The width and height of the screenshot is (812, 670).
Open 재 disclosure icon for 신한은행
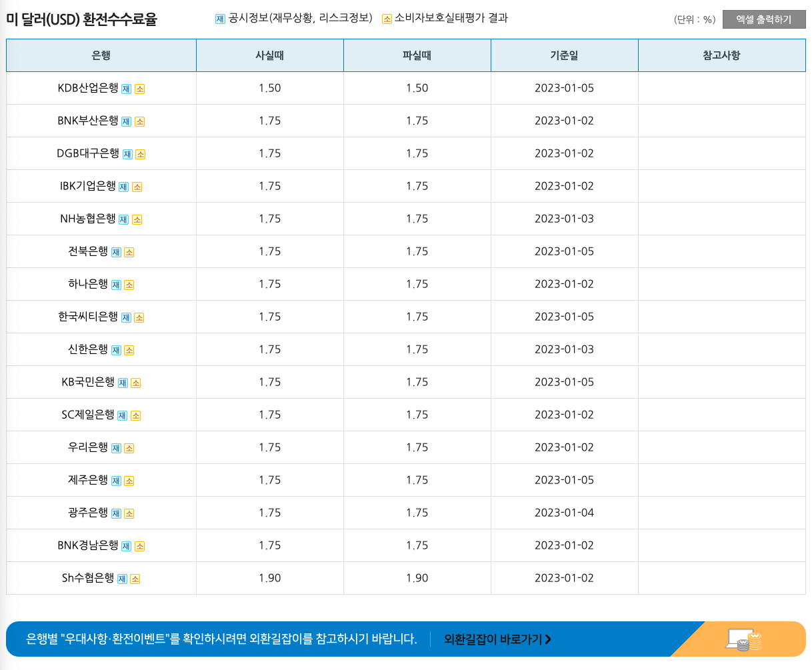(116, 350)
